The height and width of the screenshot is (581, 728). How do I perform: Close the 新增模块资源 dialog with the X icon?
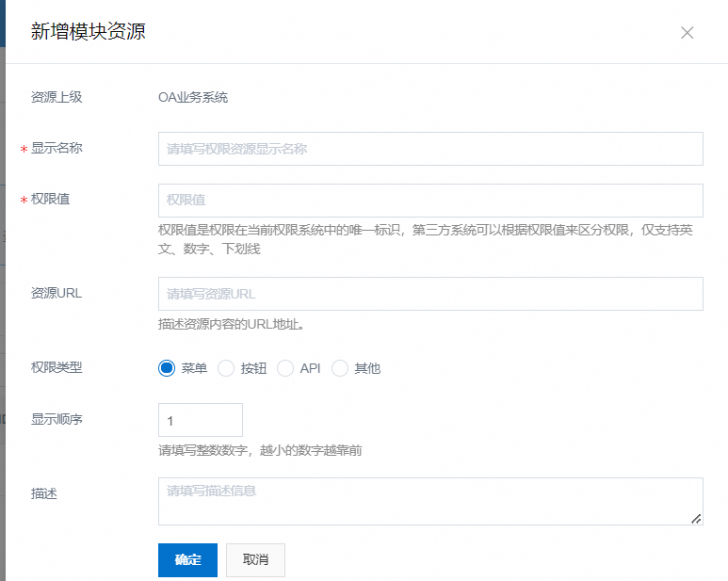click(x=687, y=33)
